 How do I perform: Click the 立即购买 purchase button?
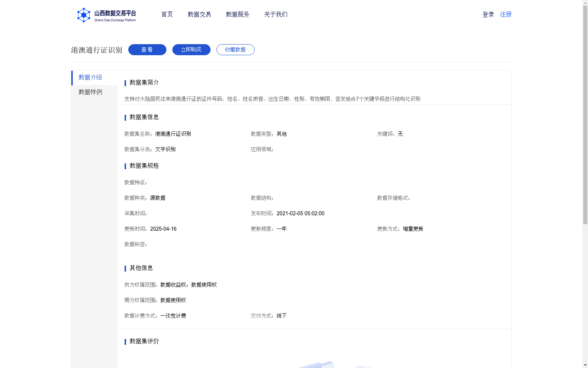pyautogui.click(x=191, y=49)
